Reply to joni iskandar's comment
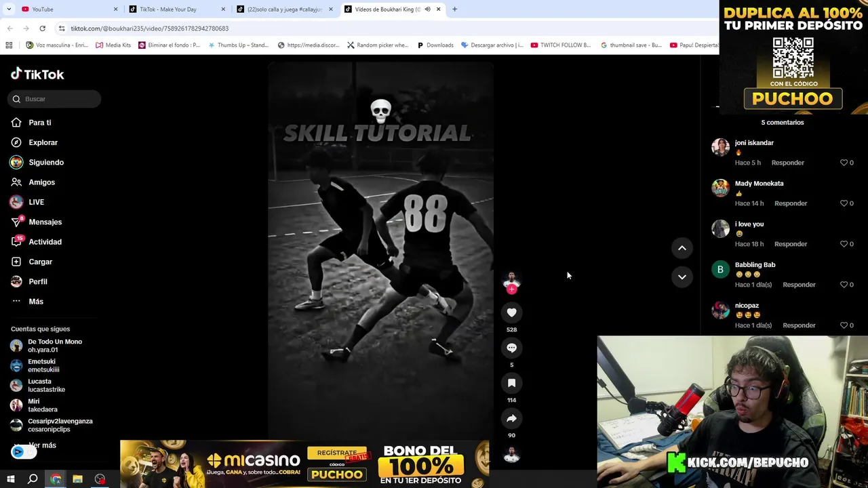 point(788,163)
